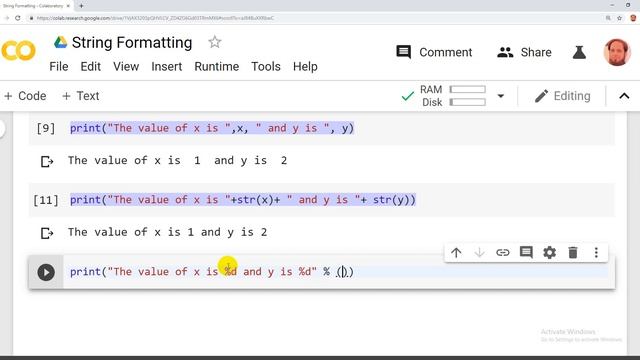Screen dimensions: 640x360
Task: Select cell execution count [9]
Action: [46, 129]
